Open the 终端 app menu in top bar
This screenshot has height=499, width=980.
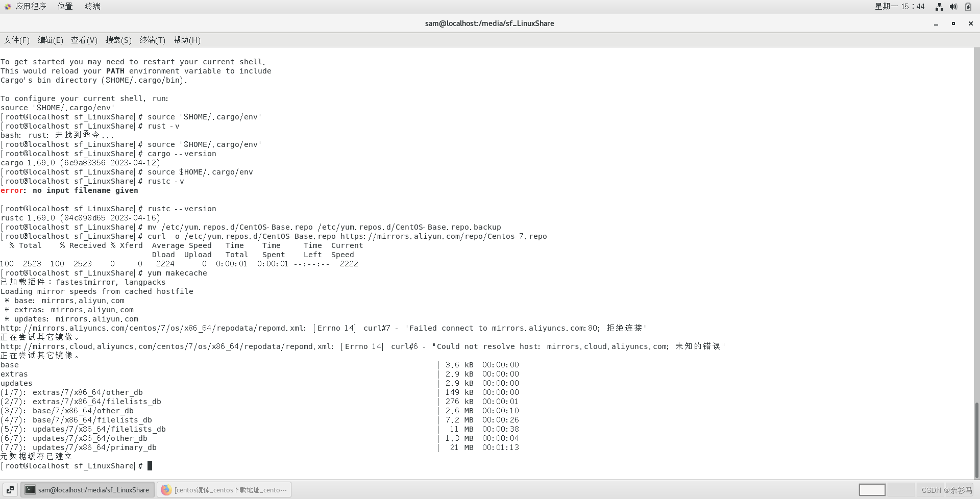pos(92,6)
